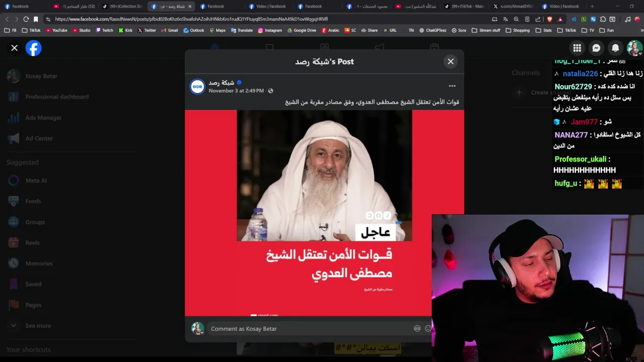Click the browser bookmark icon

(x=36, y=19)
